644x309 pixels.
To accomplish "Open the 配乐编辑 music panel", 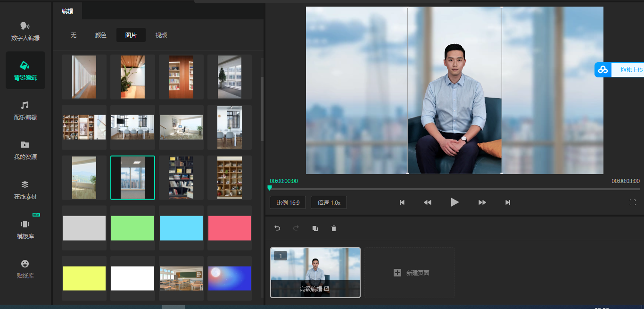I will coord(25,112).
